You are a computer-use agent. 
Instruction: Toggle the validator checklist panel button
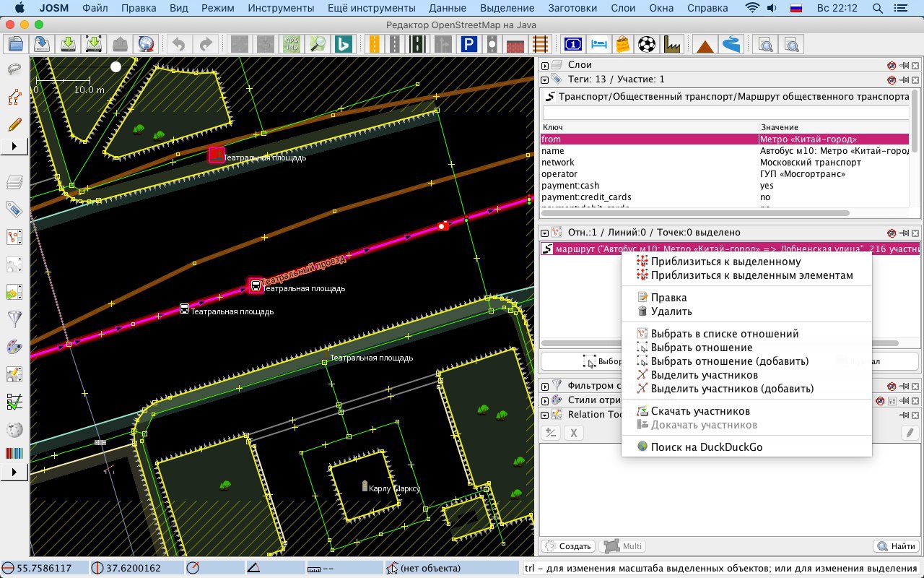coord(14,402)
